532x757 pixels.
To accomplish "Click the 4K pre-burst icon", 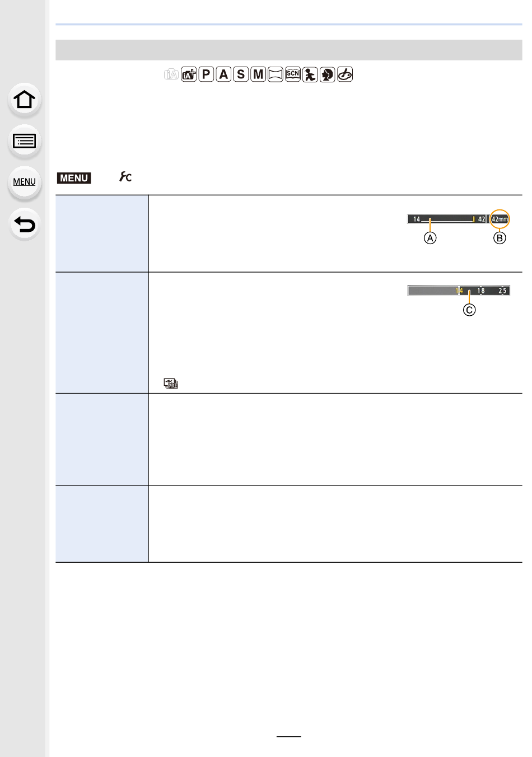I will 170,384.
